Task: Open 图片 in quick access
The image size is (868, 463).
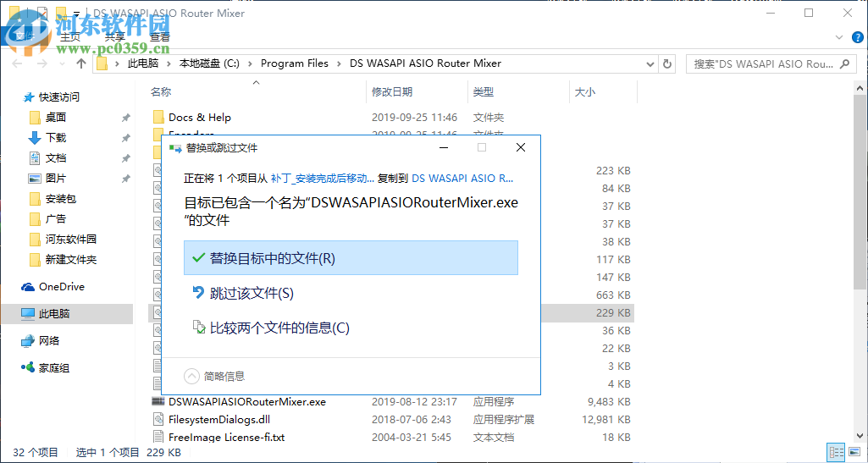Action: [56, 178]
